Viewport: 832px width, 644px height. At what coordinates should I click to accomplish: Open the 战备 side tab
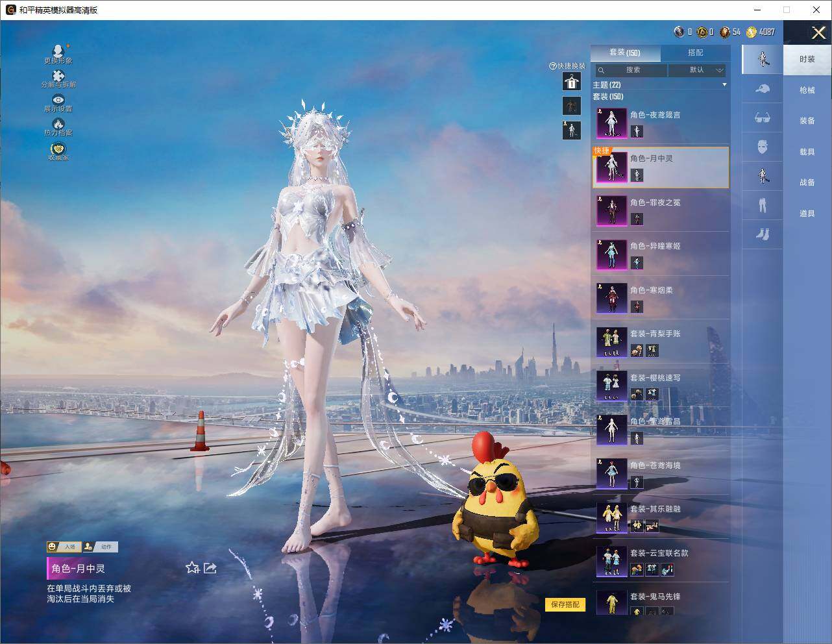807,182
